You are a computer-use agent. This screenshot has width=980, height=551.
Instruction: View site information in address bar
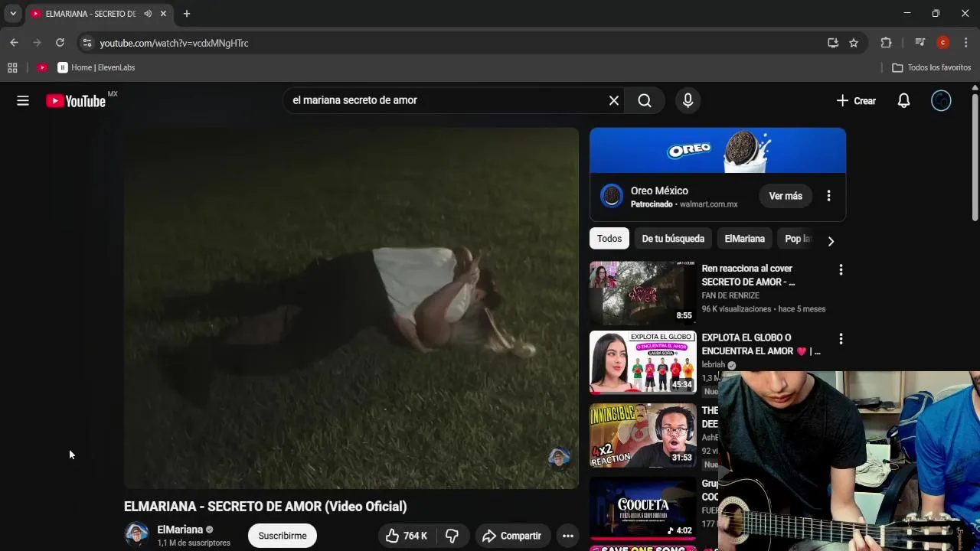click(87, 43)
